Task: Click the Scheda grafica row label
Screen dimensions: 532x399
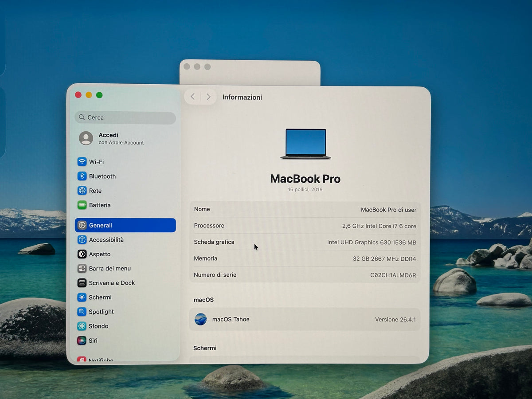Action: [214, 242]
